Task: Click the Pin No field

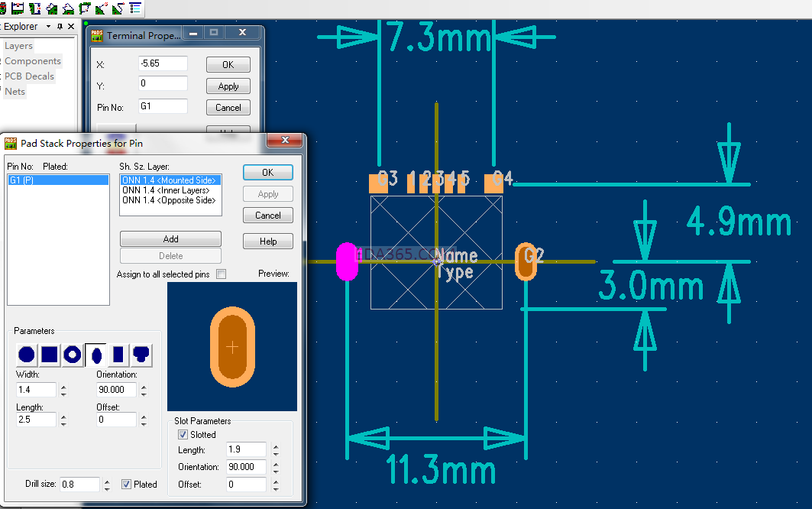Action: (163, 105)
